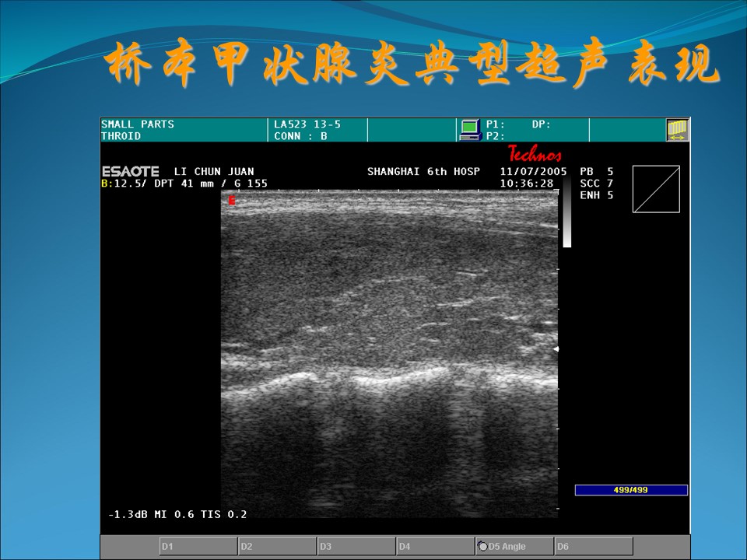
Task: Click the PB 5 parameter
Action: tap(597, 171)
